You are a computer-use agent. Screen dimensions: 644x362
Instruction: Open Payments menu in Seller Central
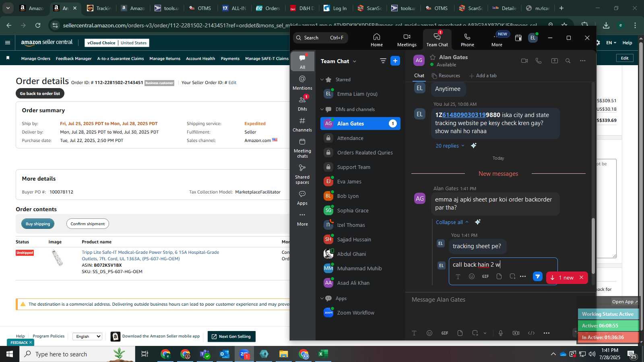pos(230,58)
